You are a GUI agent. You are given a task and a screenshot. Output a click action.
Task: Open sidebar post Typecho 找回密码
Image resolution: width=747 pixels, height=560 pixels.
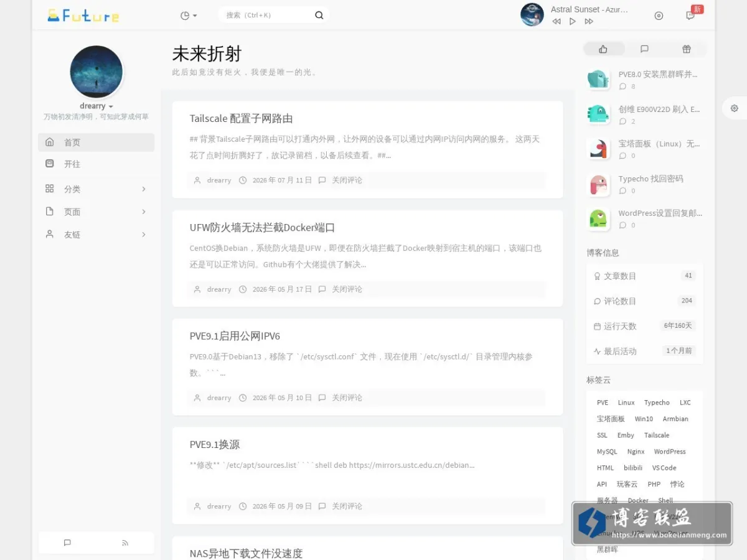pos(651,179)
